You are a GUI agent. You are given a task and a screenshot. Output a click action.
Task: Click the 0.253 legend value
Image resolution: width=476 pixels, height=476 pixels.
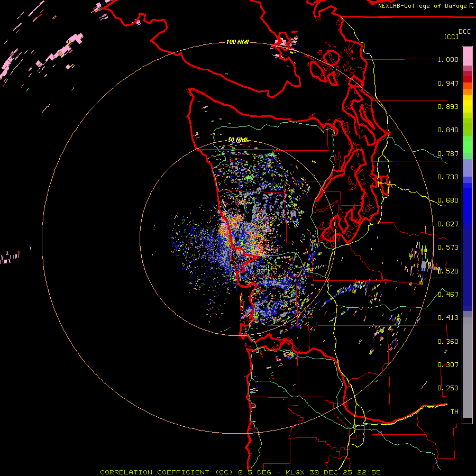click(448, 388)
